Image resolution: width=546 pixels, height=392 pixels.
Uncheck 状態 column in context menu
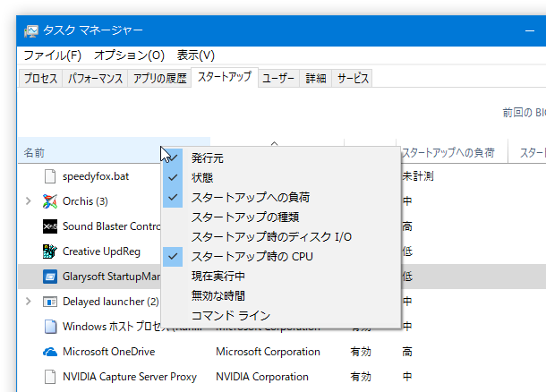tap(281, 178)
